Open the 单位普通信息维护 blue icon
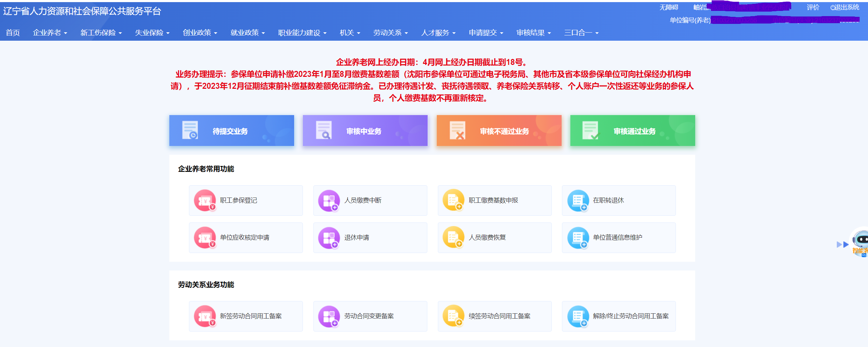The width and height of the screenshot is (868, 347). point(578,238)
